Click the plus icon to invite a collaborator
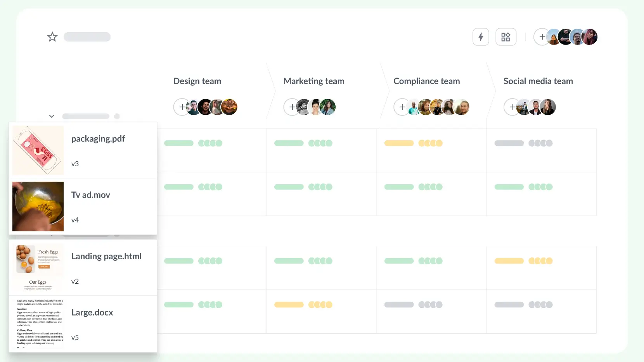 click(x=542, y=37)
